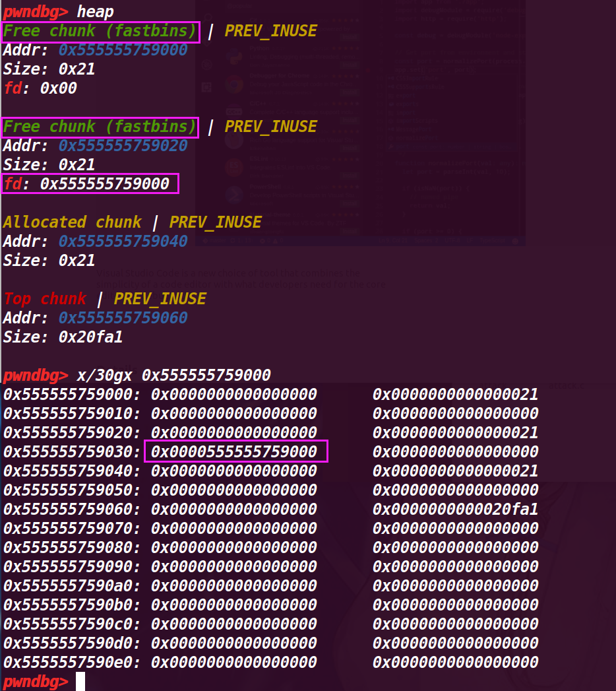Image resolution: width=616 pixels, height=691 pixels.
Task: Click the cursor at the last pwndbg prompt
Action: point(80,681)
